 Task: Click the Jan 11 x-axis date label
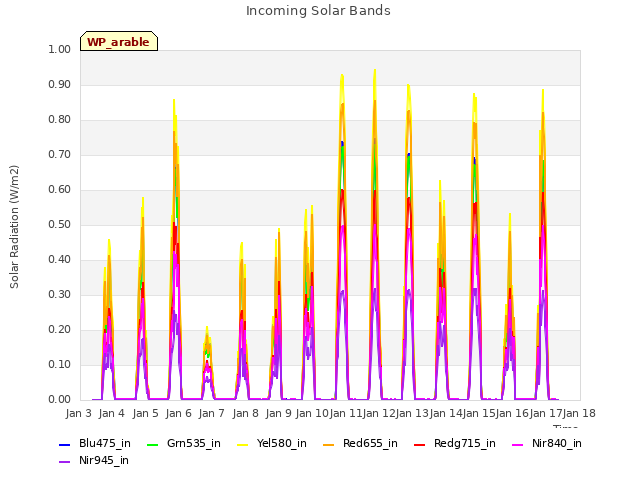pyautogui.click(x=345, y=413)
